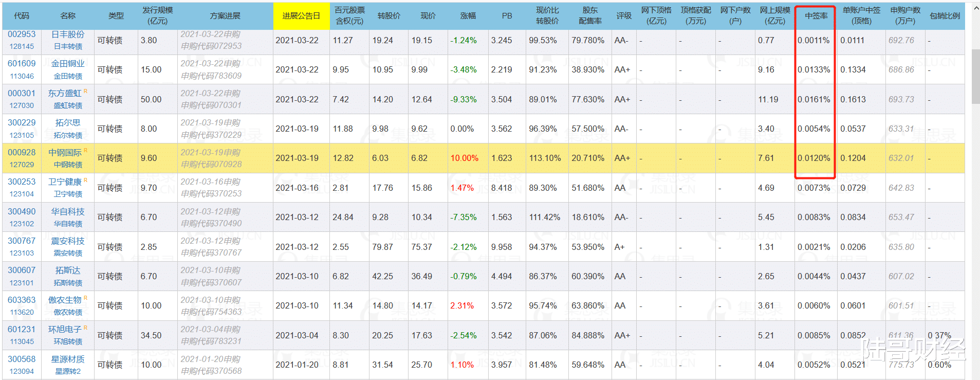This screenshot has height=380, width=980.
Task: Click the R marker beside 环旭电子
Action: point(85,328)
